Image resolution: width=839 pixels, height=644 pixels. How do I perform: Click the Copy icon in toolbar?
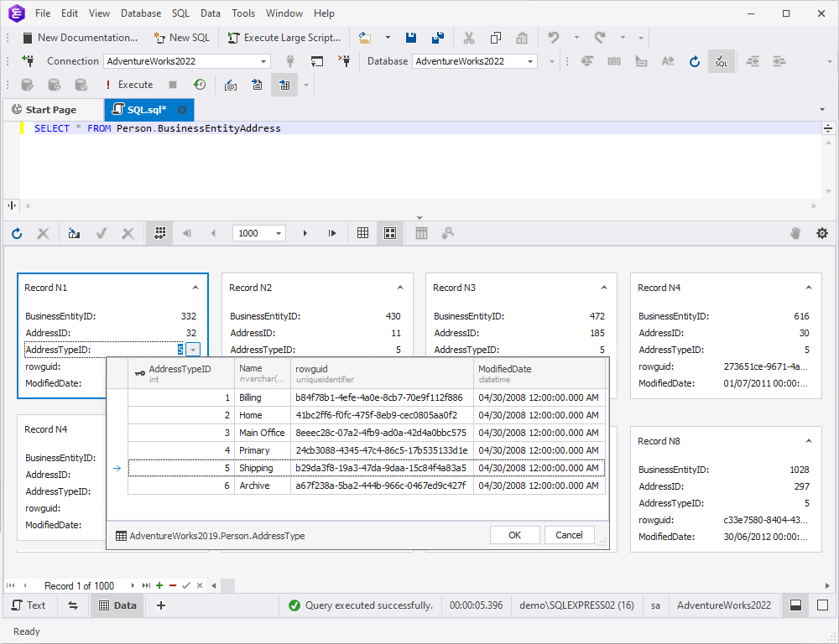tap(496, 38)
